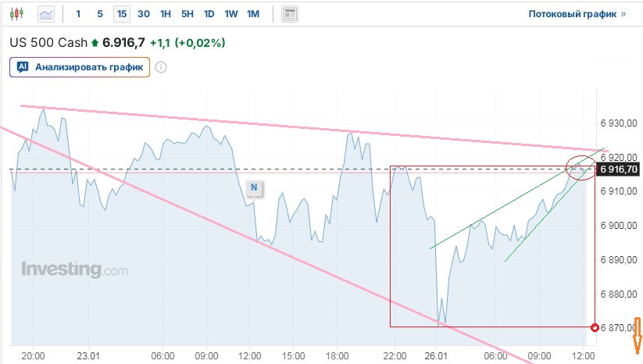Image resolution: width=643 pixels, height=364 pixels.
Task: Click the red circle handle at 6 870
Action: 596,327
